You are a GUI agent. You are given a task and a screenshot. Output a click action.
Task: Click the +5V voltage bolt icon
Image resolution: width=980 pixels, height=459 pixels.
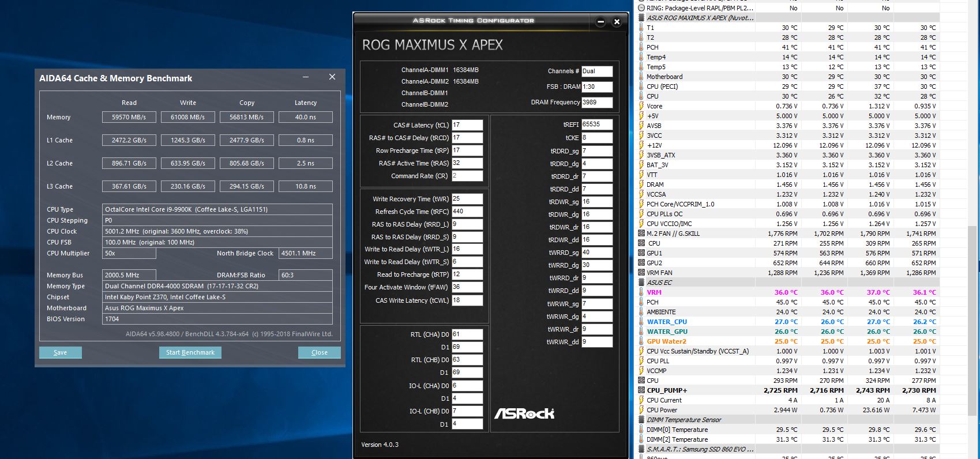641,116
